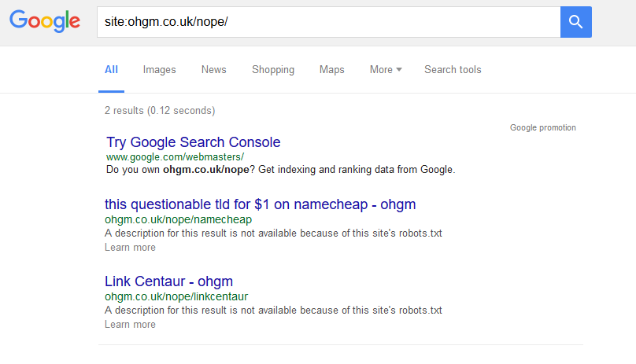Viewport: 636px width, 364px height.
Task: Switch to the News tab
Action: pyautogui.click(x=214, y=70)
